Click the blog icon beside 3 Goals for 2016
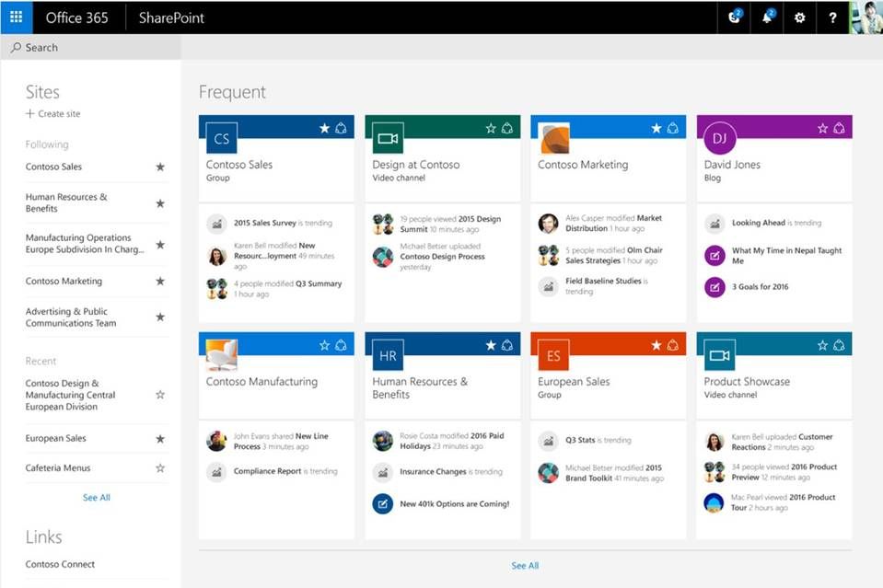This screenshot has width=883, height=588. pos(715,287)
